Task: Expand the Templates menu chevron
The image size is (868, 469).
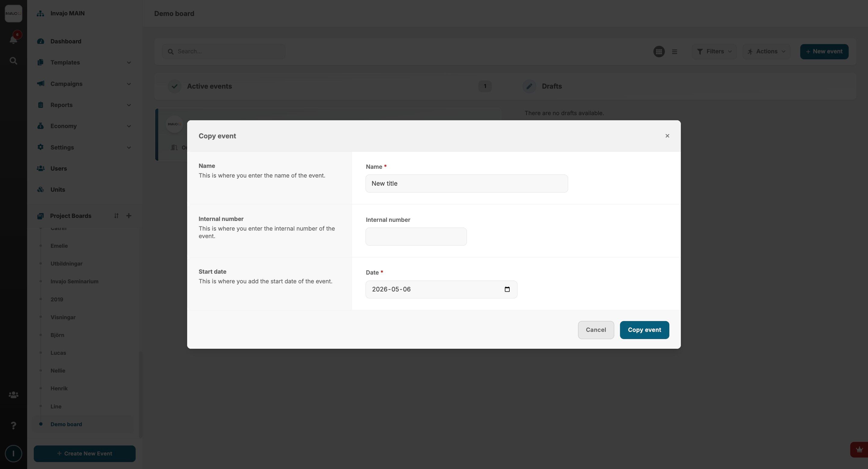Action: [129, 63]
